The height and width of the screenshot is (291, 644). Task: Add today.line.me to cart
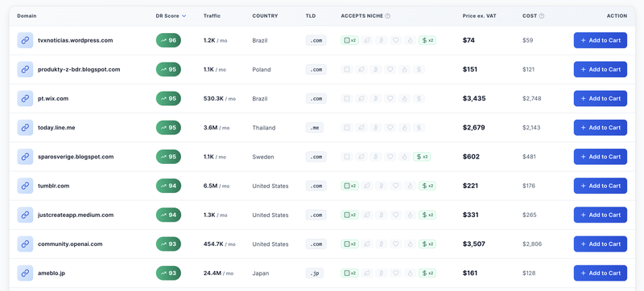[x=600, y=128]
